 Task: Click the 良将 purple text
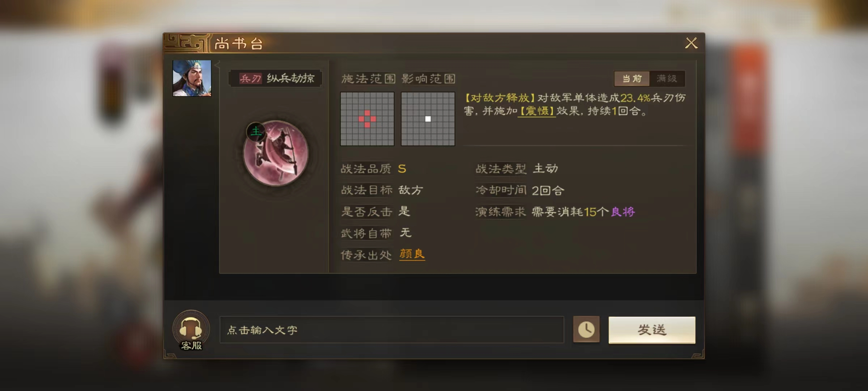[623, 212]
